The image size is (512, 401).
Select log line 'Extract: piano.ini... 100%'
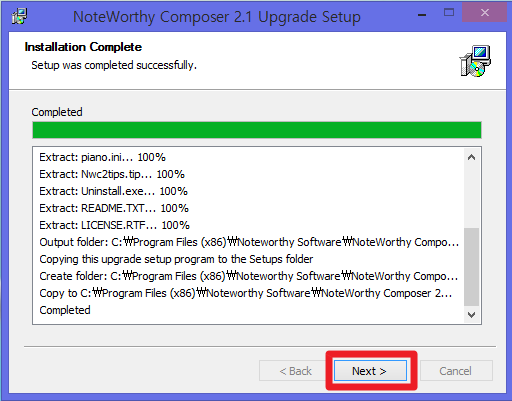(102, 157)
